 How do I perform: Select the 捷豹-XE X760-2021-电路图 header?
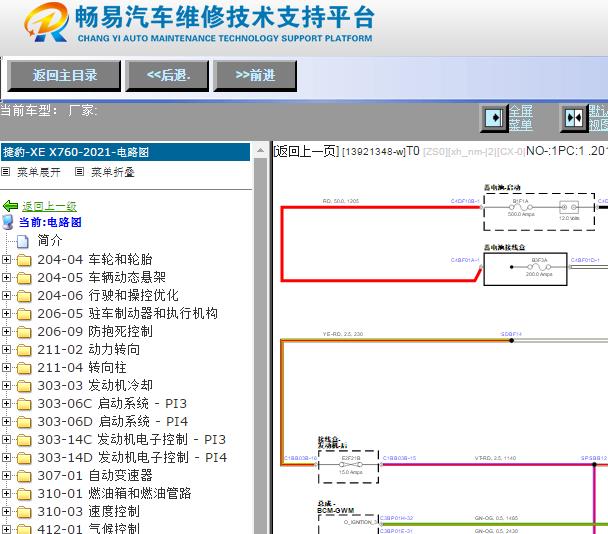tap(125, 152)
